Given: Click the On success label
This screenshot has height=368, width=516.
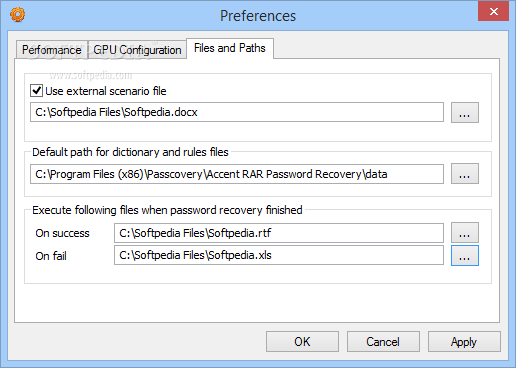Looking at the screenshot, I should pyautogui.click(x=62, y=233).
